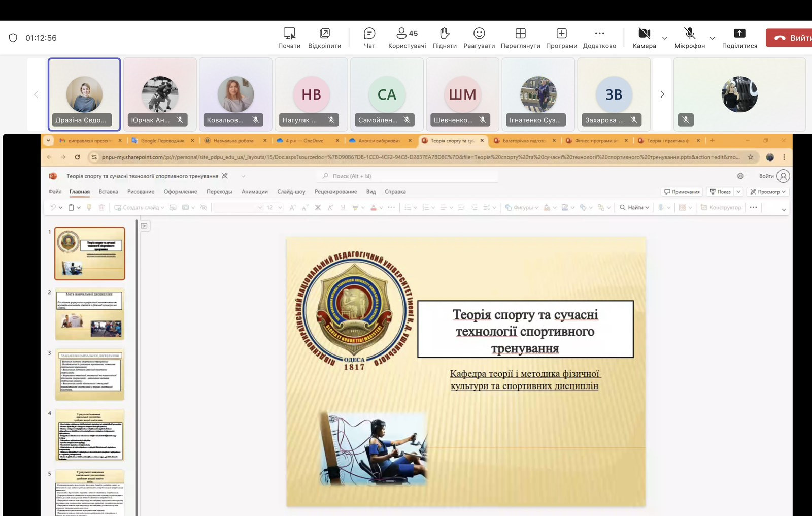812x516 pixels.
Task: Toggle the hide slide icon
Action: click(204, 207)
